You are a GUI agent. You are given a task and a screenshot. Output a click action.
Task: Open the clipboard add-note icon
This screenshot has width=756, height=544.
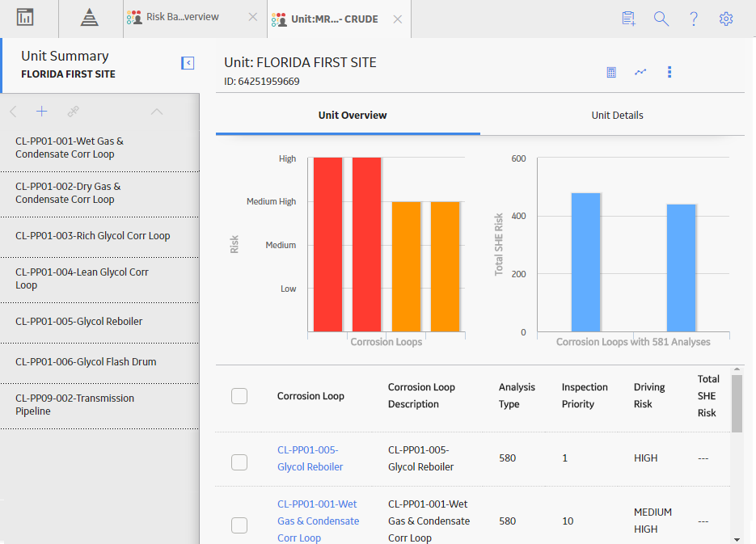click(628, 19)
